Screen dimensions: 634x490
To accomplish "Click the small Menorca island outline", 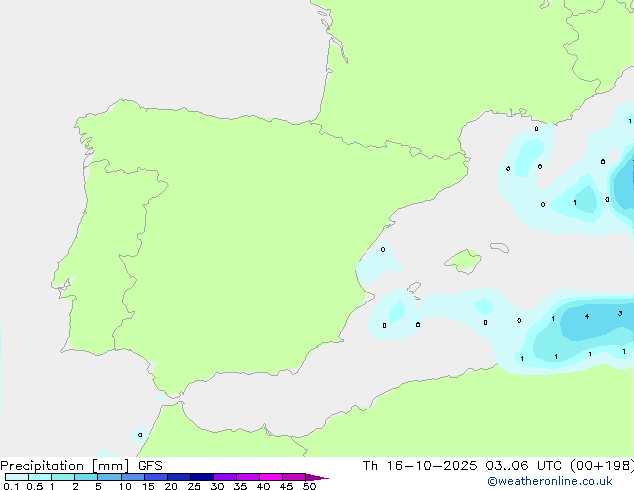I will [x=500, y=247].
